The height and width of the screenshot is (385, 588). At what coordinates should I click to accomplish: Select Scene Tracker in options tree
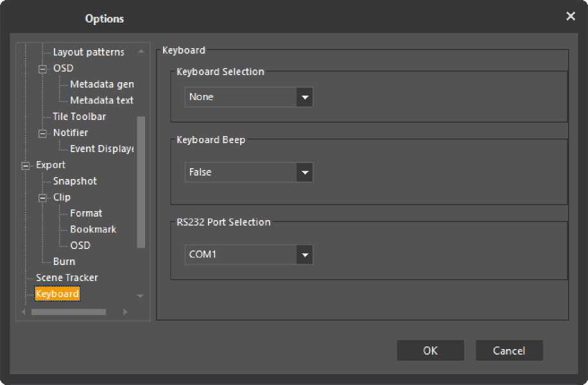67,278
